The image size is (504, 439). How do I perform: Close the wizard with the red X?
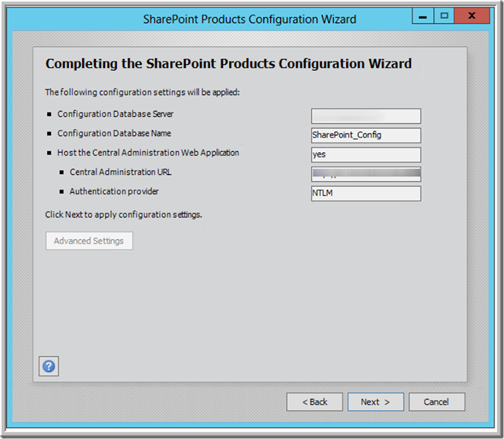tap(472, 16)
